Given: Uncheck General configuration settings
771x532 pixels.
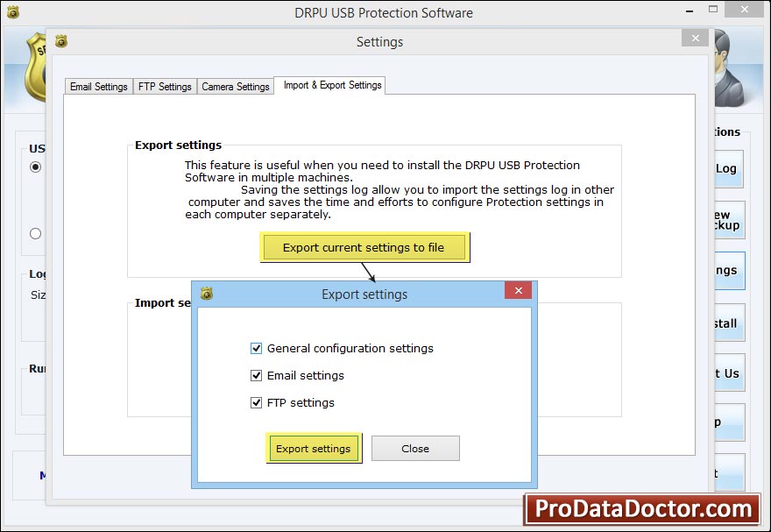Looking at the screenshot, I should (x=257, y=348).
